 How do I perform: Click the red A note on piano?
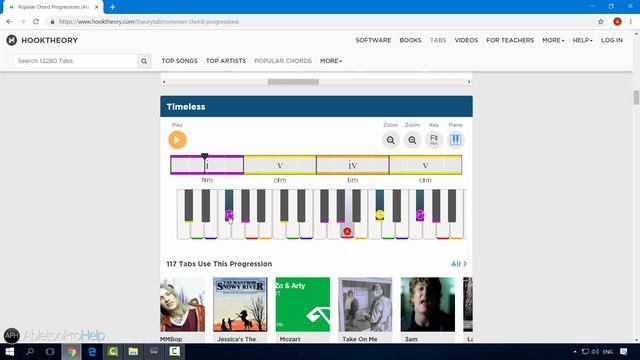(347, 231)
